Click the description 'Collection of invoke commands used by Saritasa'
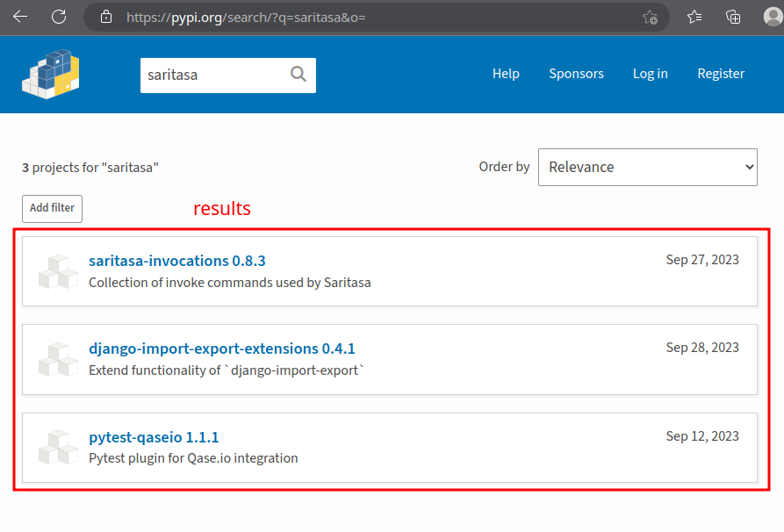Screen dimensions: 784x532 (x=230, y=283)
